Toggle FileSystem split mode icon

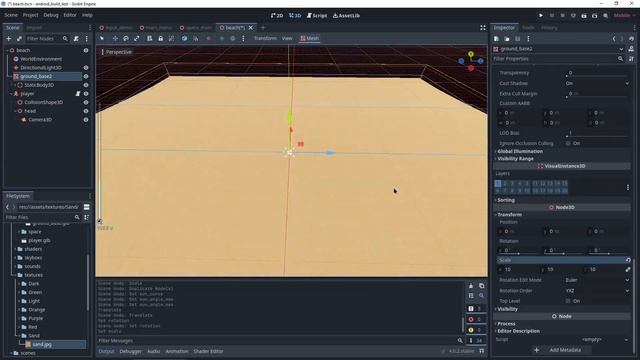[x=87, y=207]
